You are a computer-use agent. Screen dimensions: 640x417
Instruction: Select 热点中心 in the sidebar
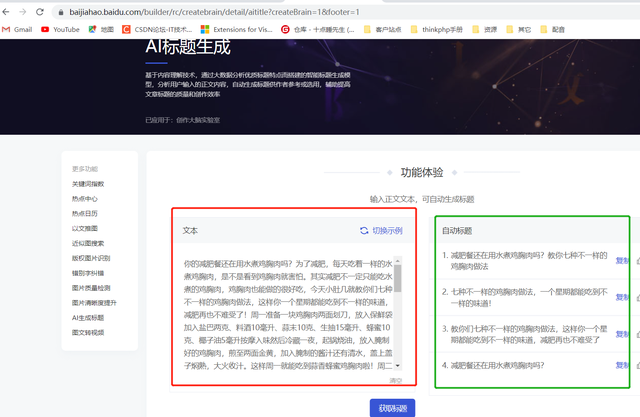coord(85,199)
